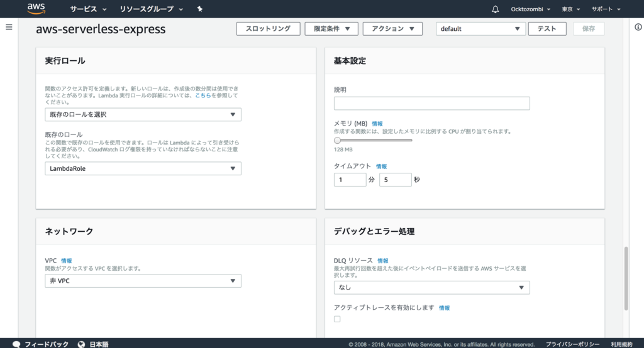Image resolution: width=644 pixels, height=348 pixels.
Task: Open the 非 VPC dropdown
Action: coord(143,281)
